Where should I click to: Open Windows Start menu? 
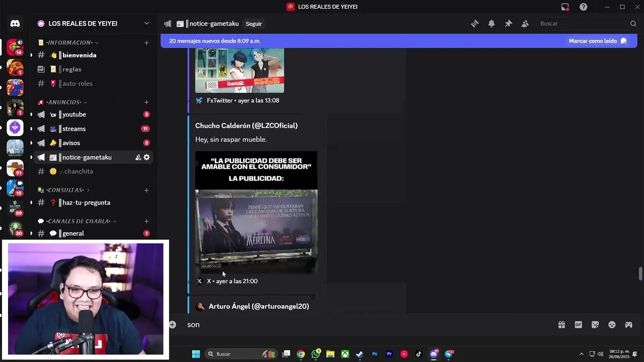(x=196, y=354)
